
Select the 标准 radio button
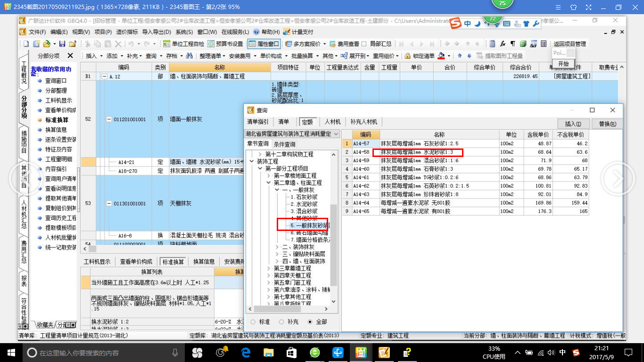coord(253,322)
